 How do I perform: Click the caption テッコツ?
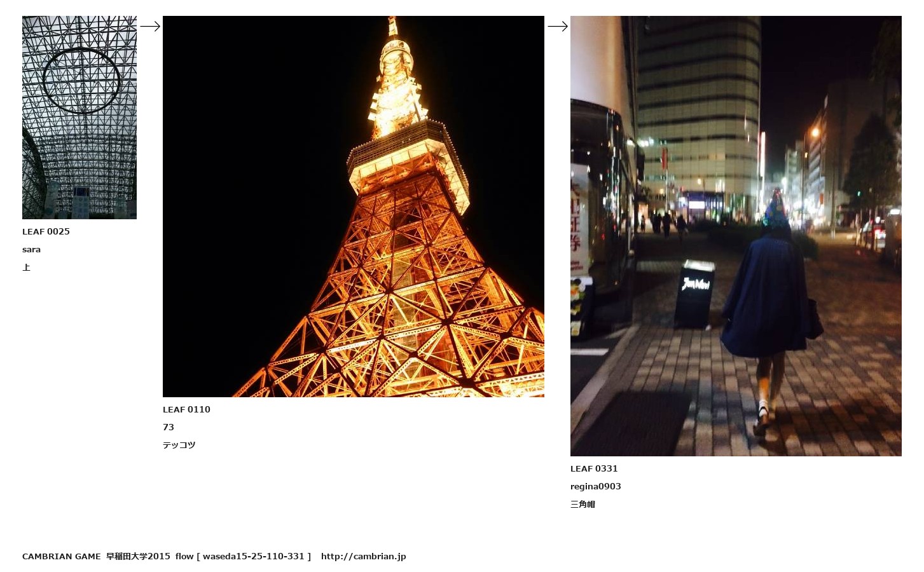(x=179, y=445)
